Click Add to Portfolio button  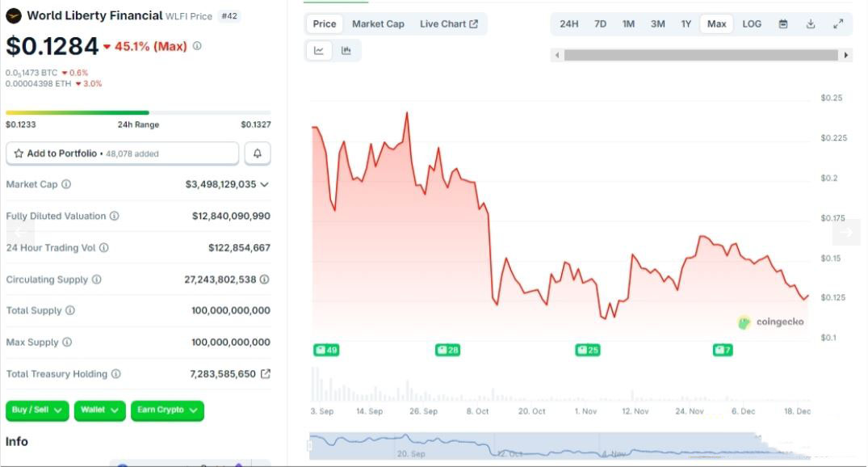coord(122,154)
